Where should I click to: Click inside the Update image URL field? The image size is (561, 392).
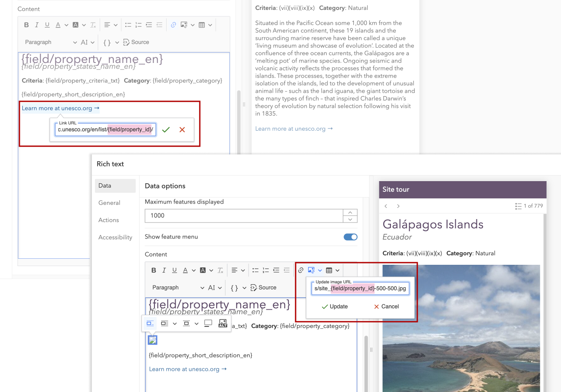pos(360,289)
